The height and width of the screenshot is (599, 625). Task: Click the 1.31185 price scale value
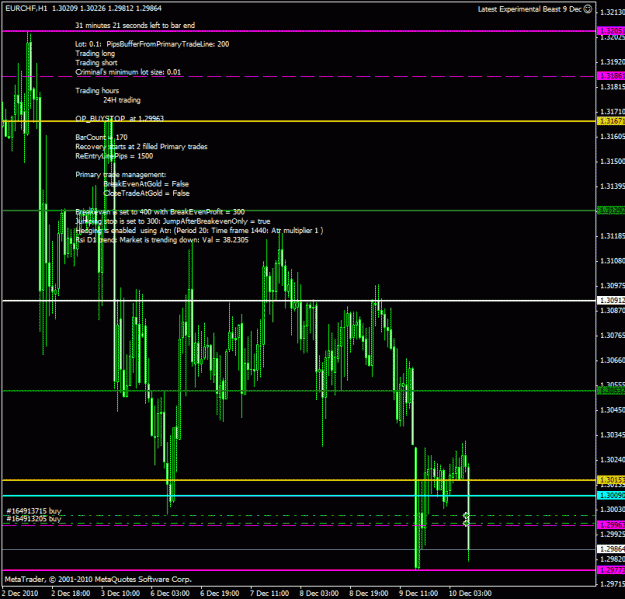[x=612, y=236]
